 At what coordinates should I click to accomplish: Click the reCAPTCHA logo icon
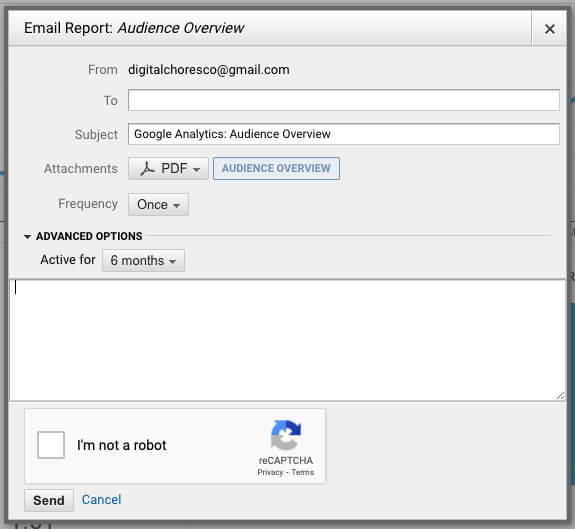coord(286,435)
